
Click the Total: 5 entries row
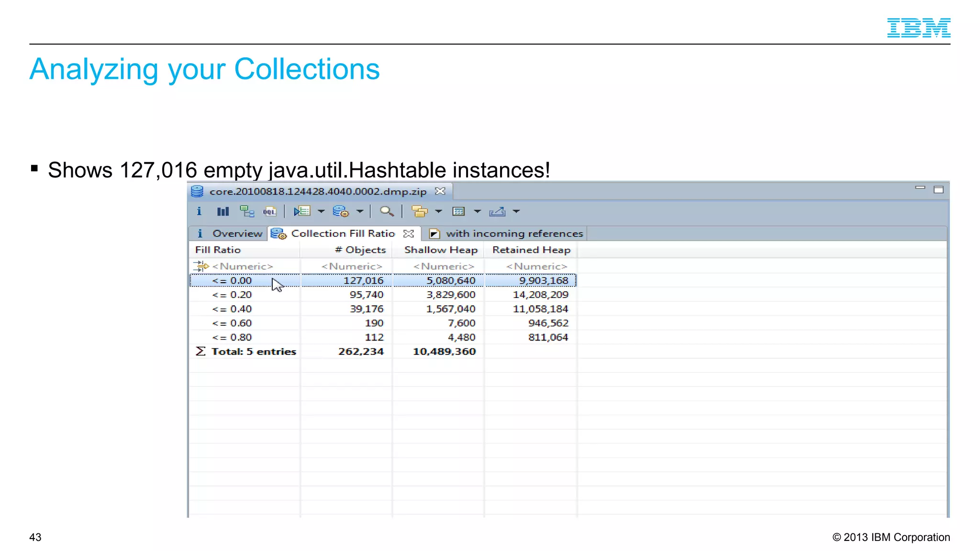[383, 352]
